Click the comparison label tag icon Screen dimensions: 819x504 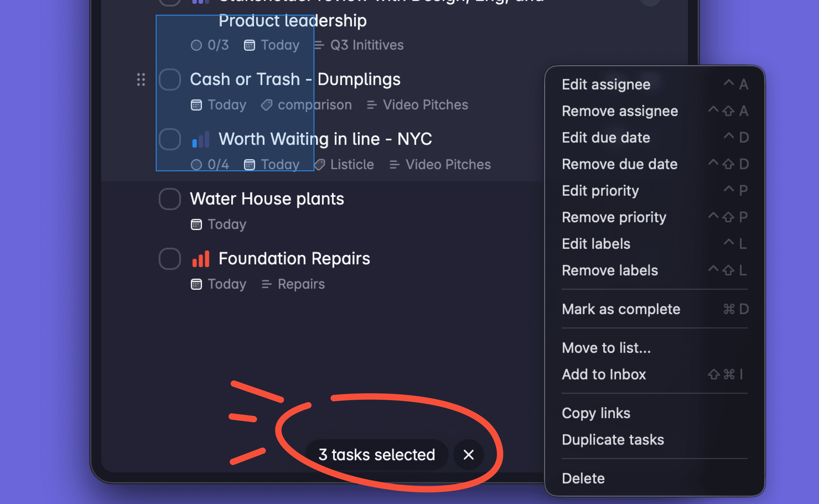coord(266,105)
